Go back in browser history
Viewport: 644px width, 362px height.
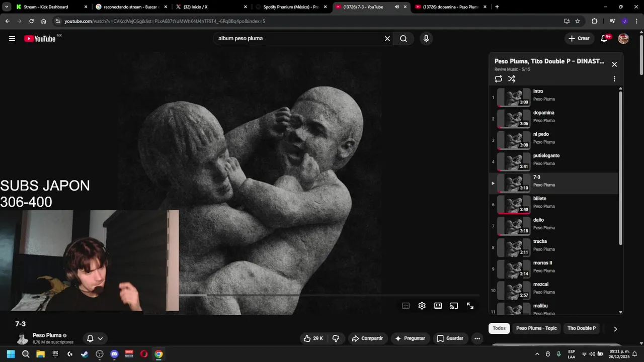(7, 21)
